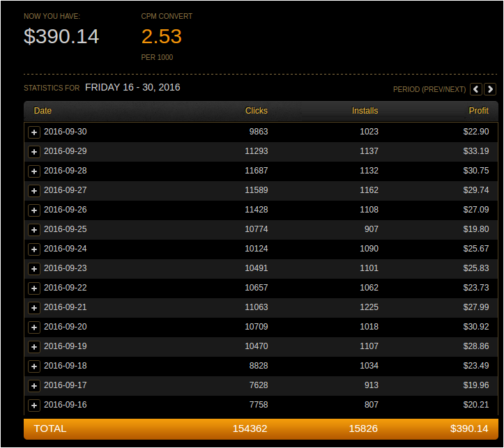Click the 'FRIDAY 16 - 30, 2016' period title
Viewport: 504px width, 448px height.
point(132,87)
